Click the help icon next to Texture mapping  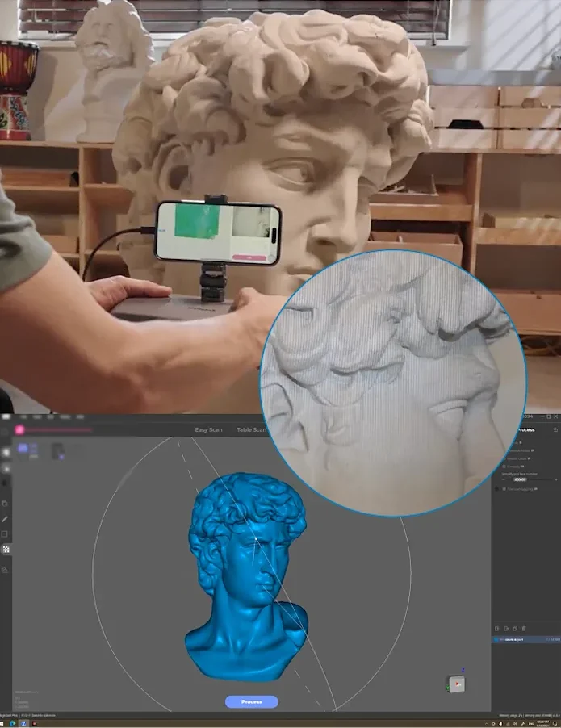coord(536,489)
